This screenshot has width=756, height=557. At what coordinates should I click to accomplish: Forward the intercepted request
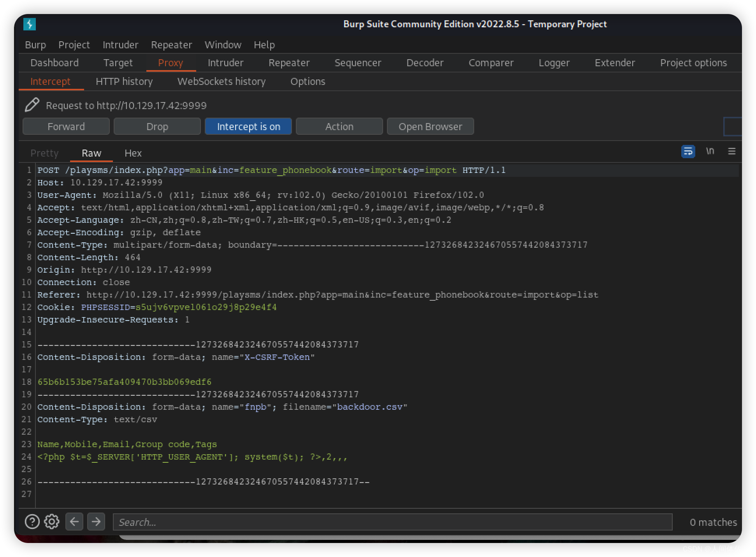coord(66,127)
